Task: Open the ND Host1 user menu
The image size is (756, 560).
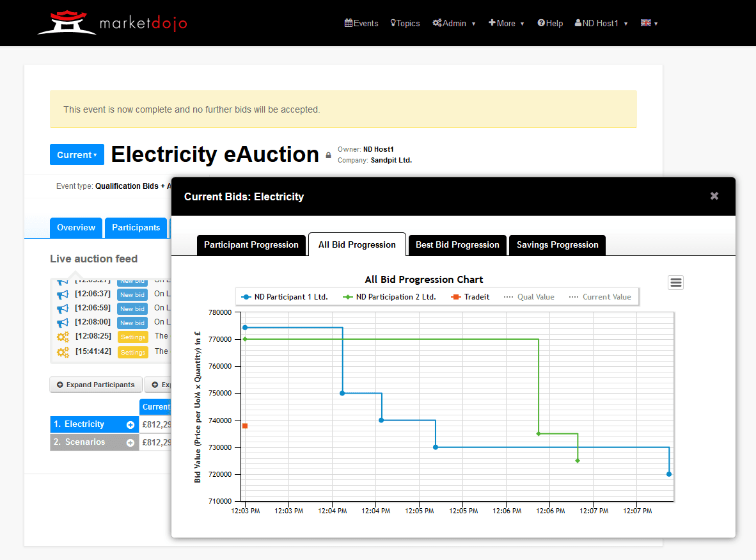Action: [x=601, y=23]
